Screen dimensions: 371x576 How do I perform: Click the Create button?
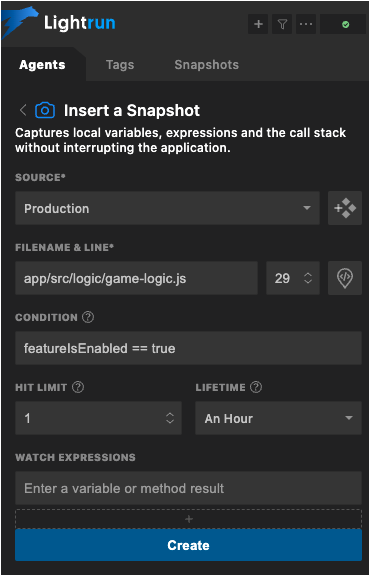[x=188, y=545]
